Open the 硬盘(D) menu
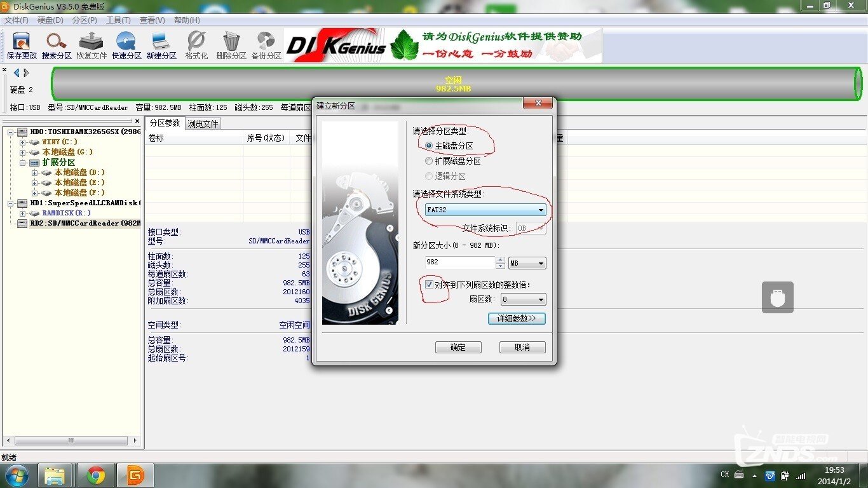Viewport: 868px width, 488px height. pos(50,20)
